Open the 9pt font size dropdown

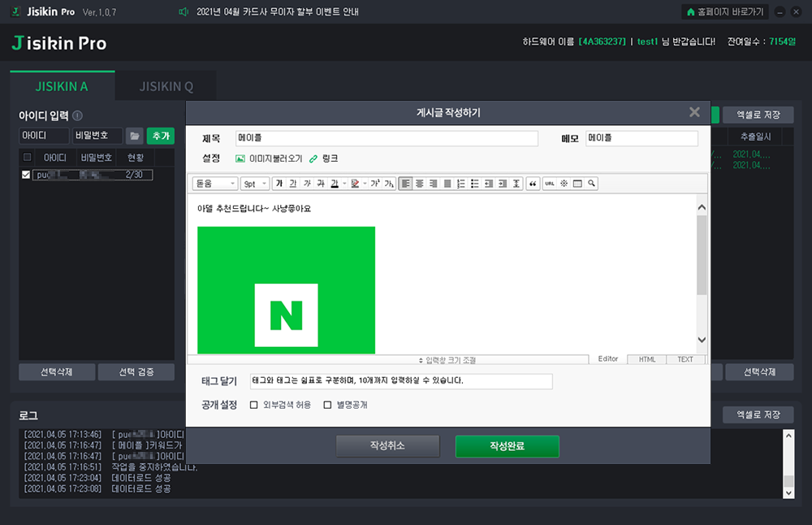click(x=255, y=184)
